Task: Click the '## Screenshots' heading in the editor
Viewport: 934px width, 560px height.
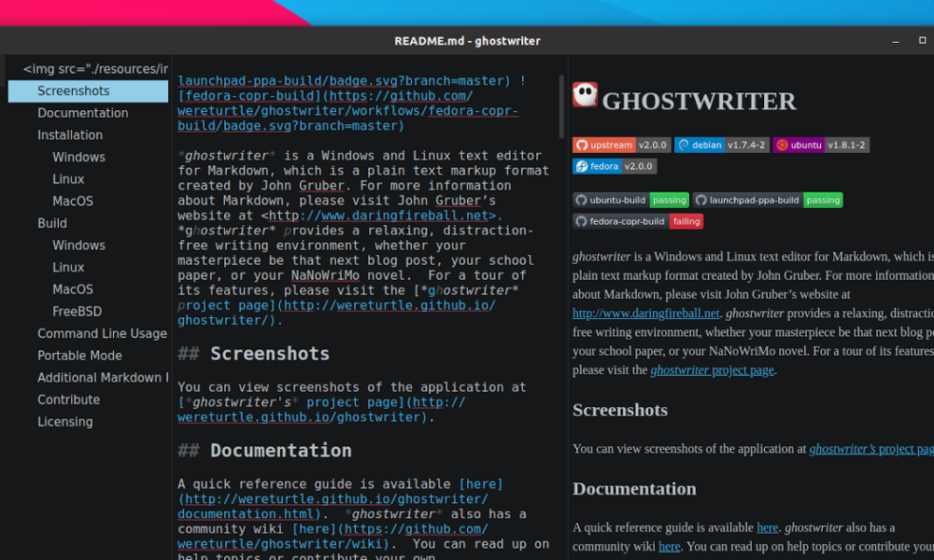Action: (253, 354)
